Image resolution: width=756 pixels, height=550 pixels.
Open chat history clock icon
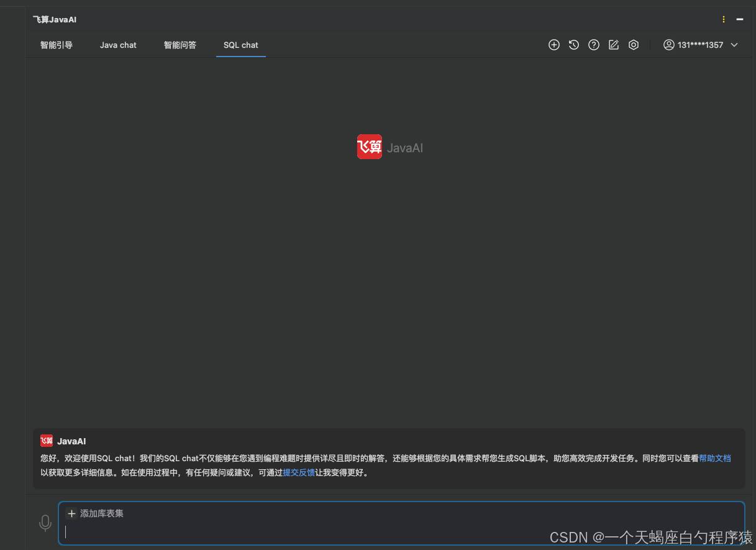click(574, 45)
